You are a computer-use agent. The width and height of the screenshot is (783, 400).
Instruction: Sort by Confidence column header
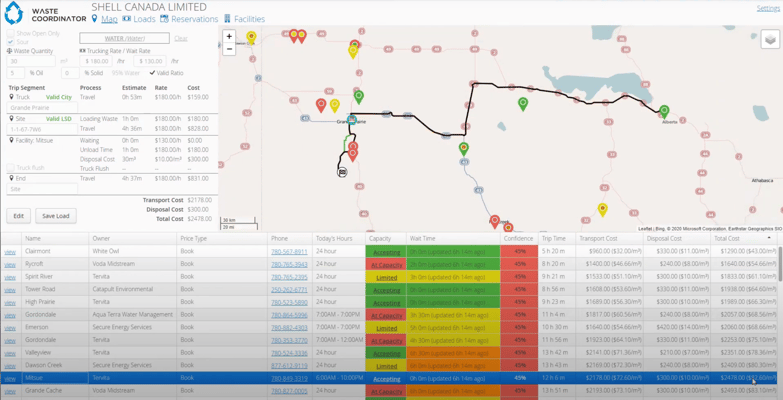519,238
